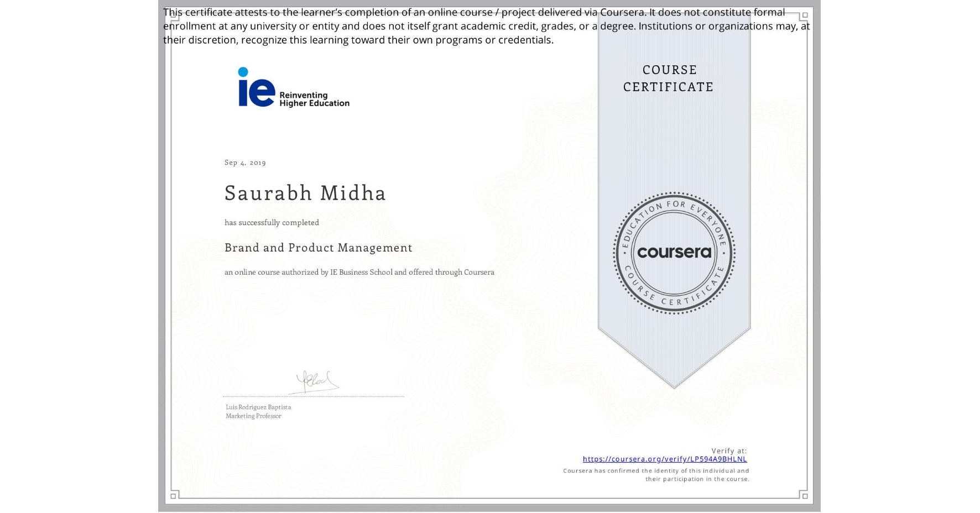Click the Coursera seal emblem
This screenshot has height=513, width=980.
tap(674, 253)
